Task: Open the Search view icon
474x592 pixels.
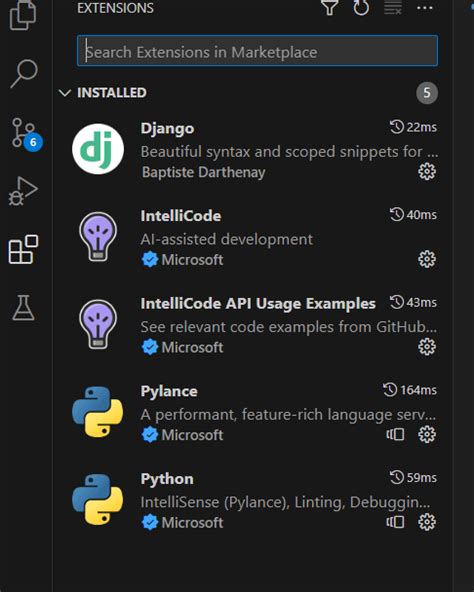Action: click(24, 73)
